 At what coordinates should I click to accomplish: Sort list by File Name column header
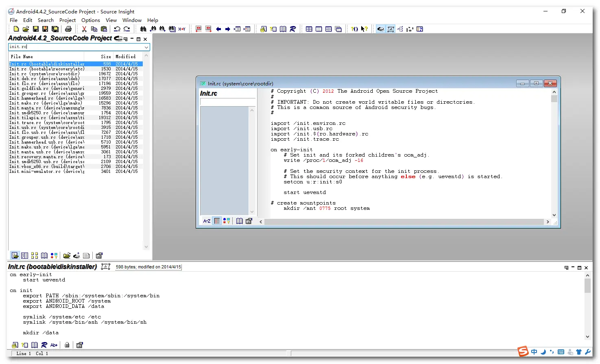point(46,57)
